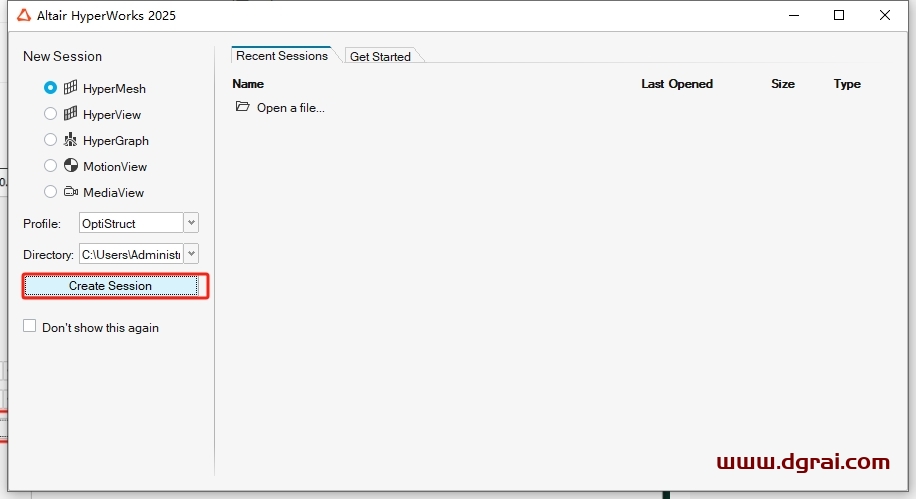
Task: Switch to the Get Started tab
Action: click(380, 56)
